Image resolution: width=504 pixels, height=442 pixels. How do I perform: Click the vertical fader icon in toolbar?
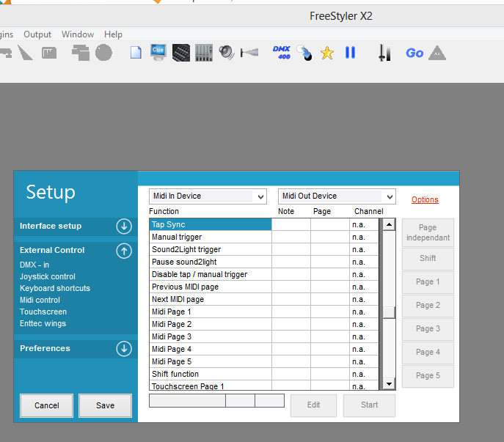(x=383, y=53)
